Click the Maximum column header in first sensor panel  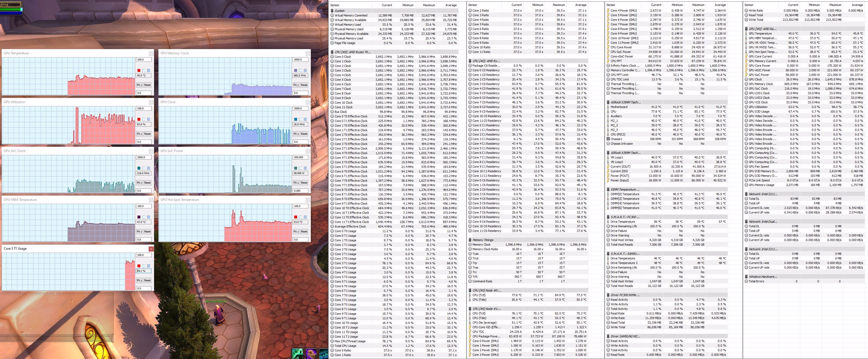(429, 5)
